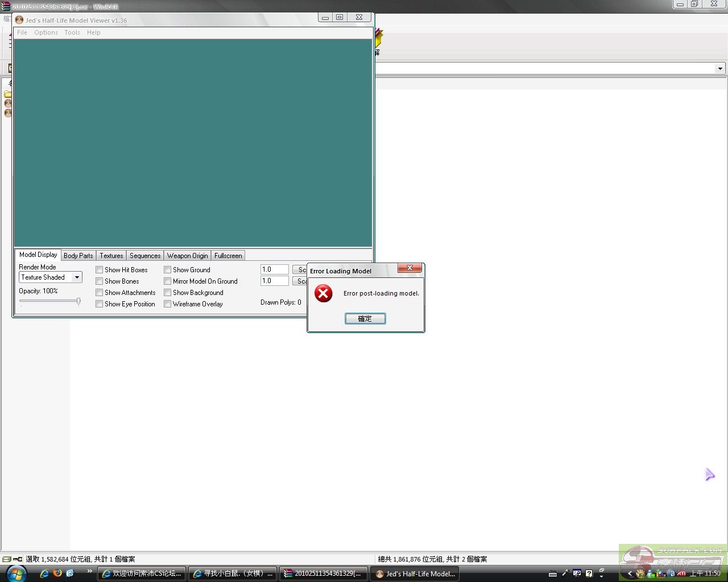The image size is (728, 582).
Task: Click the keyboard icon in system tray
Action: [552, 573]
